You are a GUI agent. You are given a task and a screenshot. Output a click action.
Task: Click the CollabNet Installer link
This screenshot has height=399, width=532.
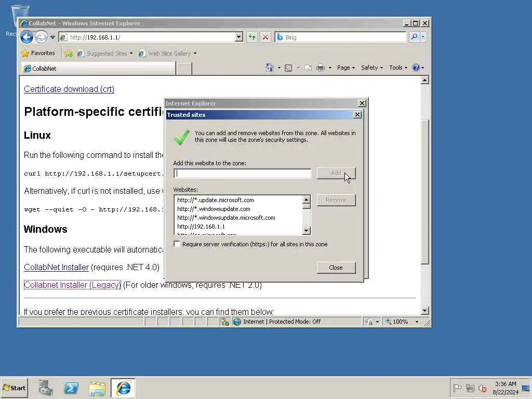coord(56,268)
